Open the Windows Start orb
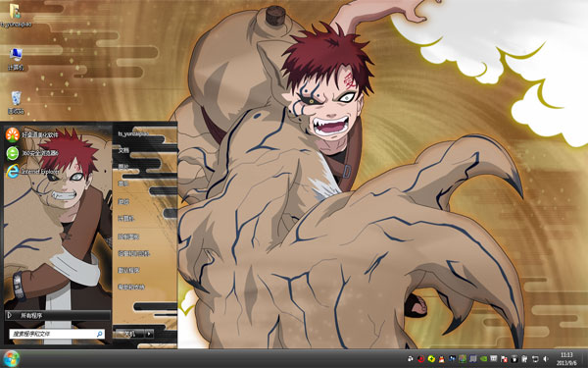This screenshot has height=368, width=588. click(x=11, y=358)
